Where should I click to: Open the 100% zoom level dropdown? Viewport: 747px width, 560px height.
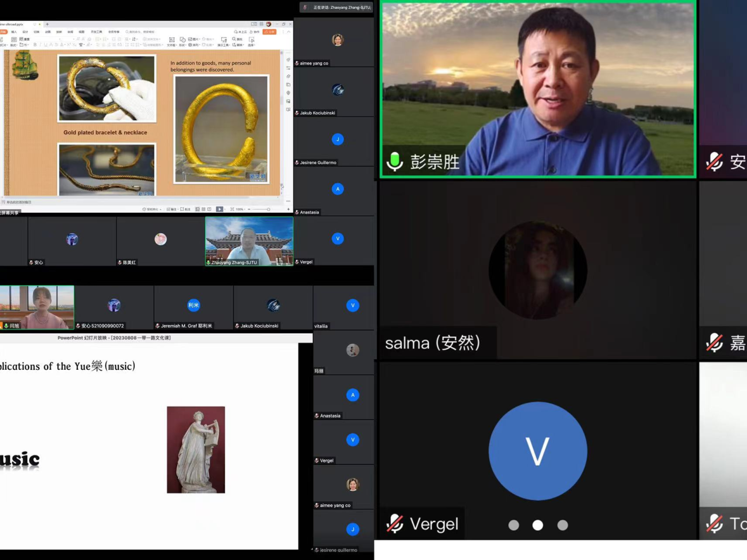pos(240,209)
